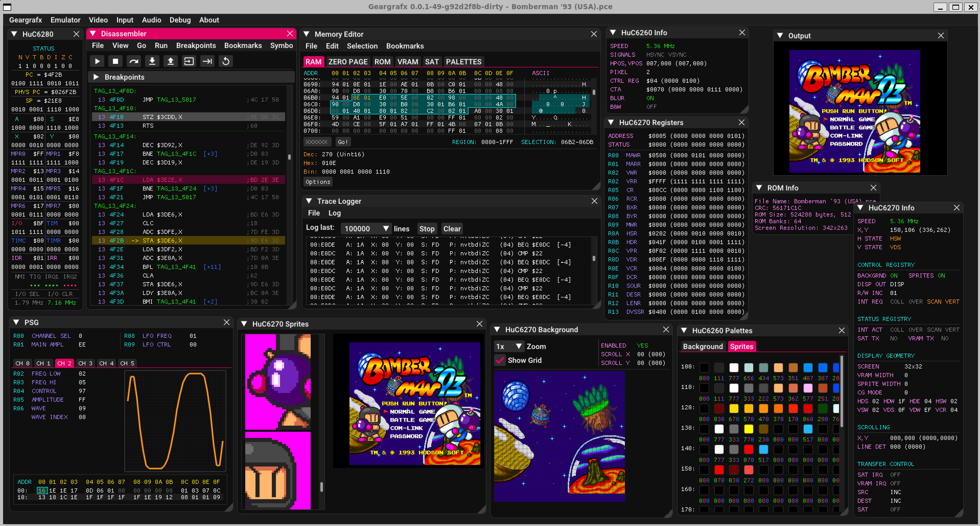This screenshot has width=980, height=526.
Task: Pick the yellow swatch above 670 in row 120
Action: pos(734,409)
